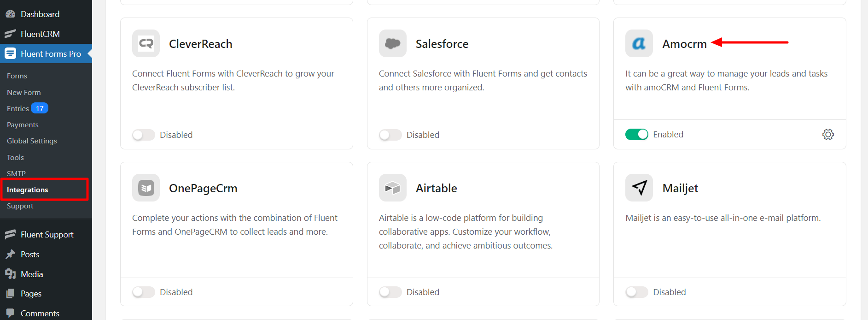Enable the Airtable integration toggle

click(x=390, y=292)
